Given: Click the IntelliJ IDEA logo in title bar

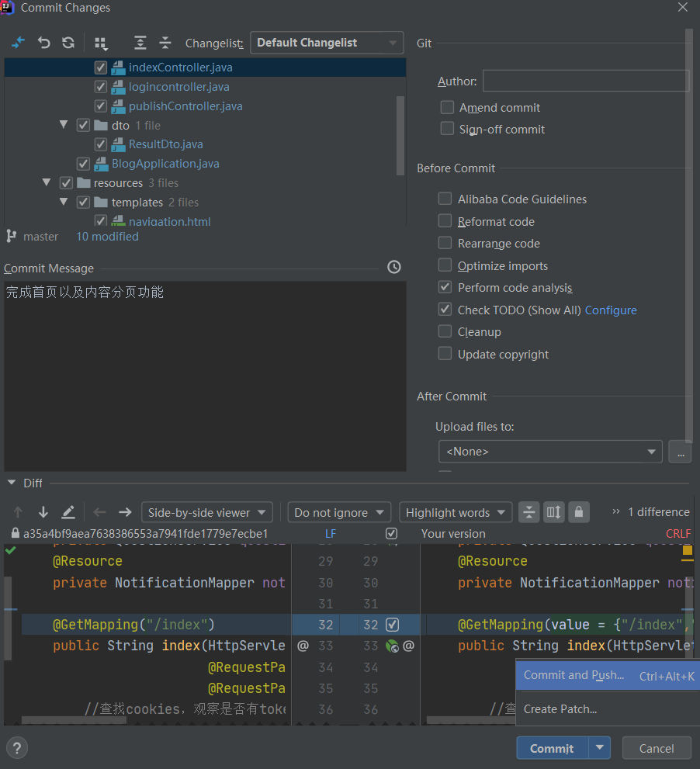Looking at the screenshot, I should point(7,7).
